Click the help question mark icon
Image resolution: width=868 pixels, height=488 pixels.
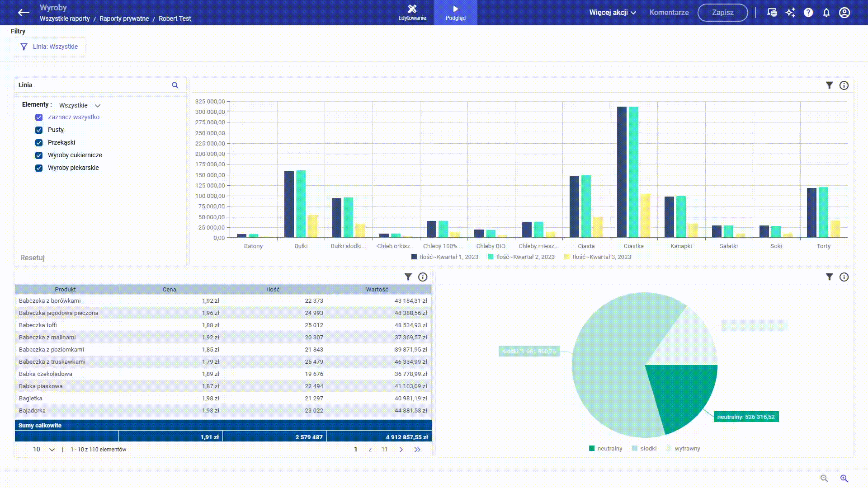coord(809,12)
